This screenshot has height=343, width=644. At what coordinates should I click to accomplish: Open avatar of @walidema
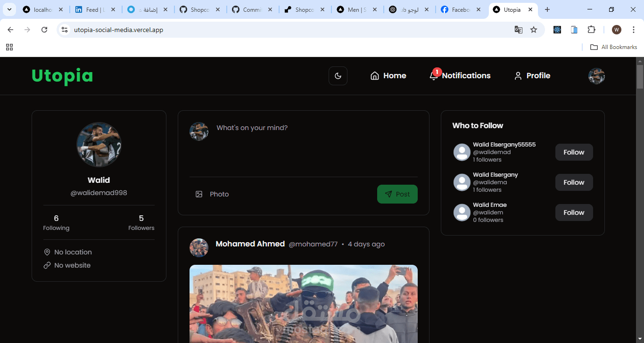(x=462, y=182)
